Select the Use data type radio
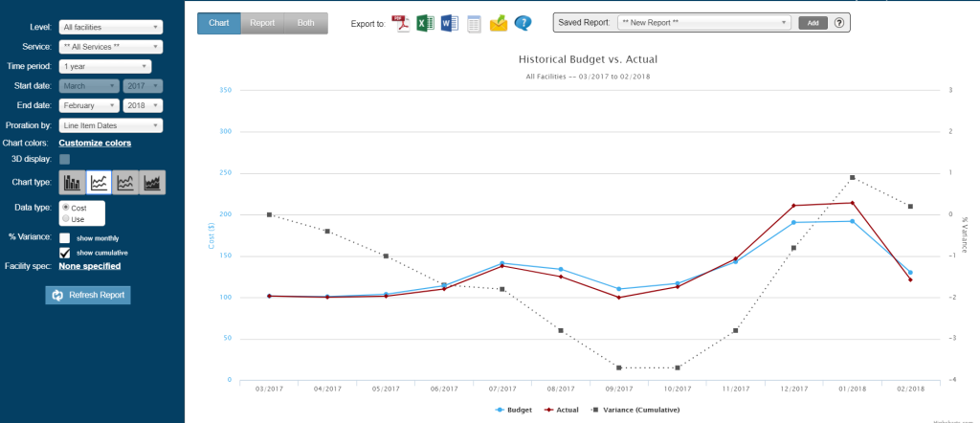Screen dimensions: 980x423 (66, 219)
